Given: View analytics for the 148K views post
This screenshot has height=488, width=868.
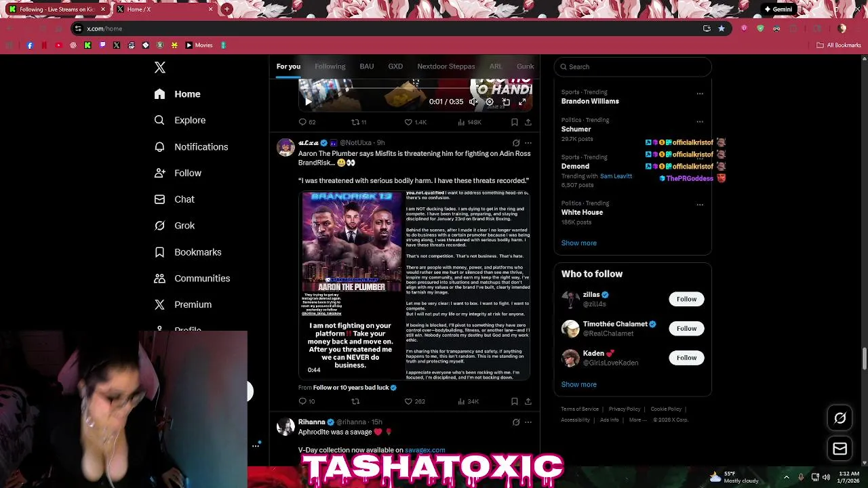Looking at the screenshot, I should [469, 122].
